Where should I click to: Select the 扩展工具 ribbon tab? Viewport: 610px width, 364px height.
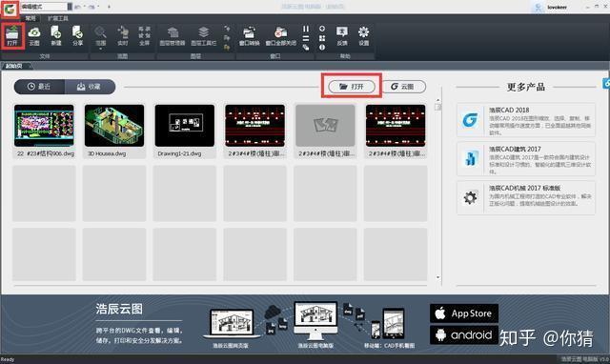(x=58, y=18)
